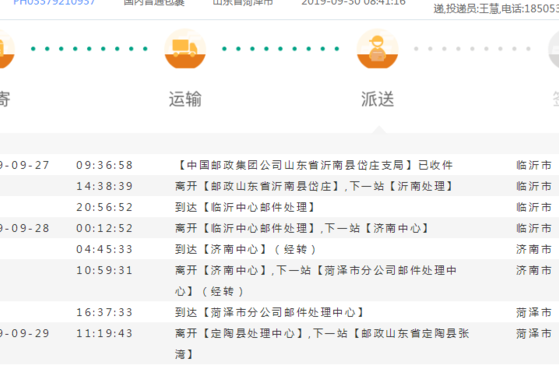This screenshot has width=559, height=370.
Task: Click date cell ending 09-28
Action: 24,228
